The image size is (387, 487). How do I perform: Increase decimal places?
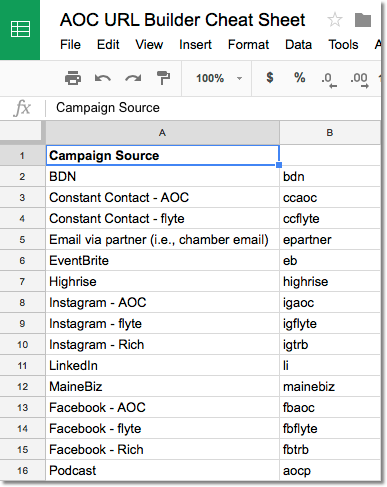(x=359, y=80)
